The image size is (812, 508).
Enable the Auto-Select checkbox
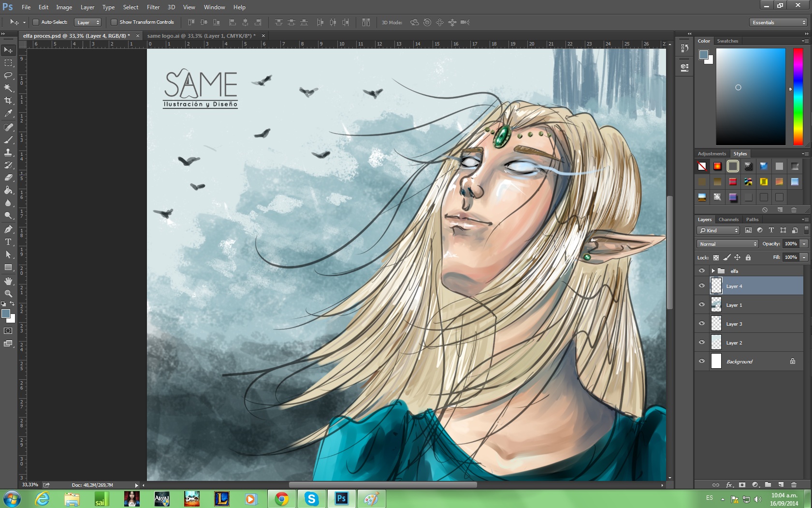(36, 22)
